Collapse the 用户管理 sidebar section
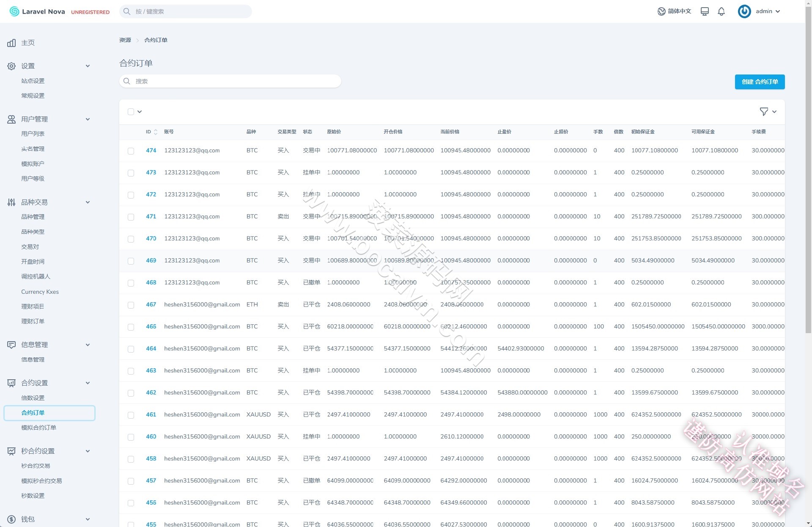The height and width of the screenshot is (527, 812). click(x=88, y=119)
